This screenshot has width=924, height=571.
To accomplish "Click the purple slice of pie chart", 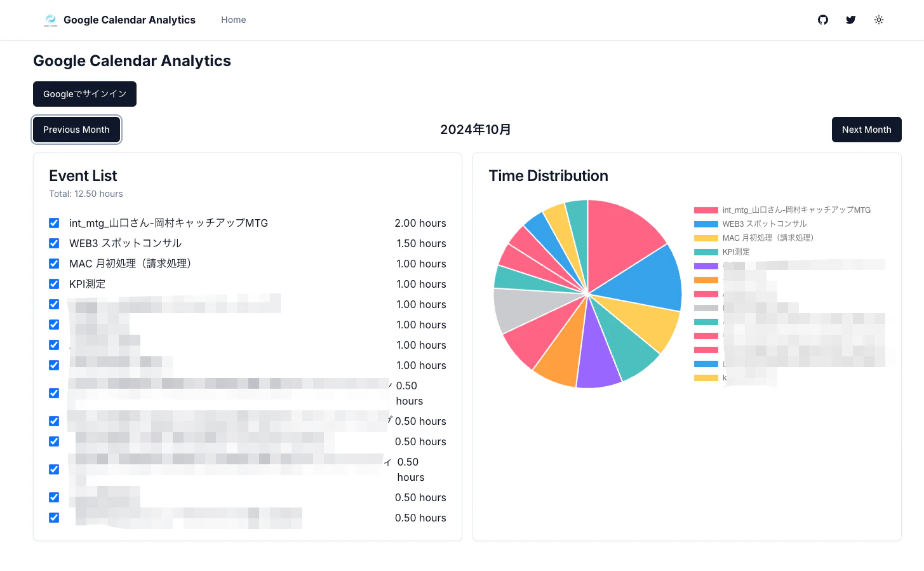I will 596,356.
